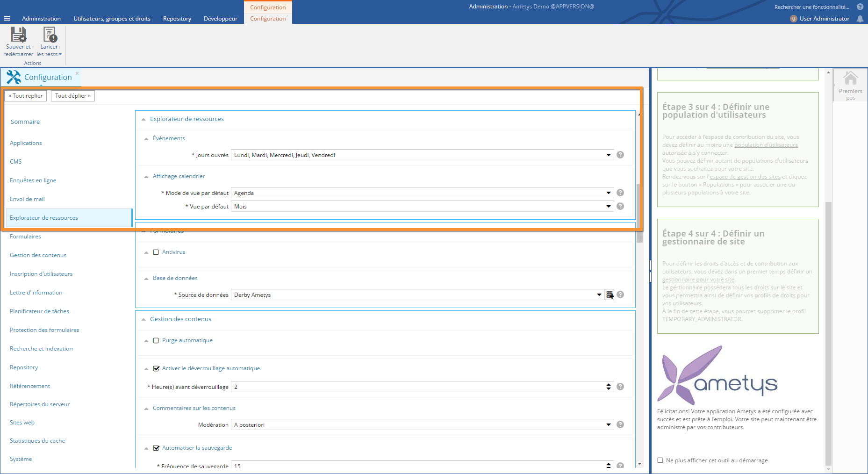The image size is (868, 474).
Task: Click the Tout replier button
Action: click(x=26, y=96)
